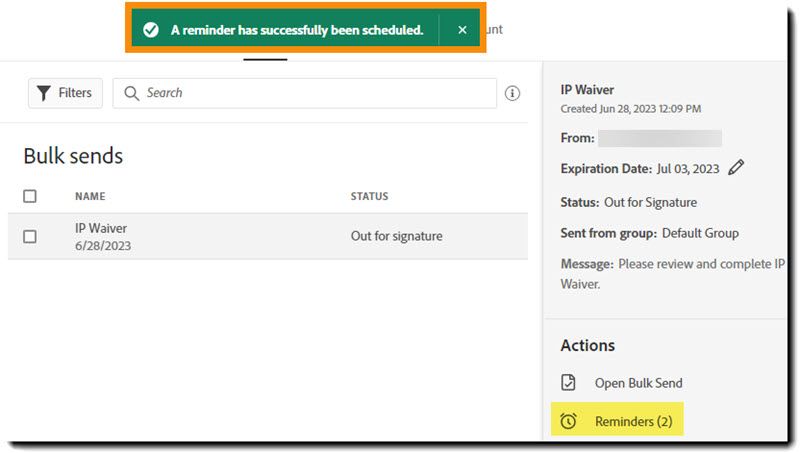The width and height of the screenshot is (800, 453).
Task: Click the Default Group value
Action: 700,233
